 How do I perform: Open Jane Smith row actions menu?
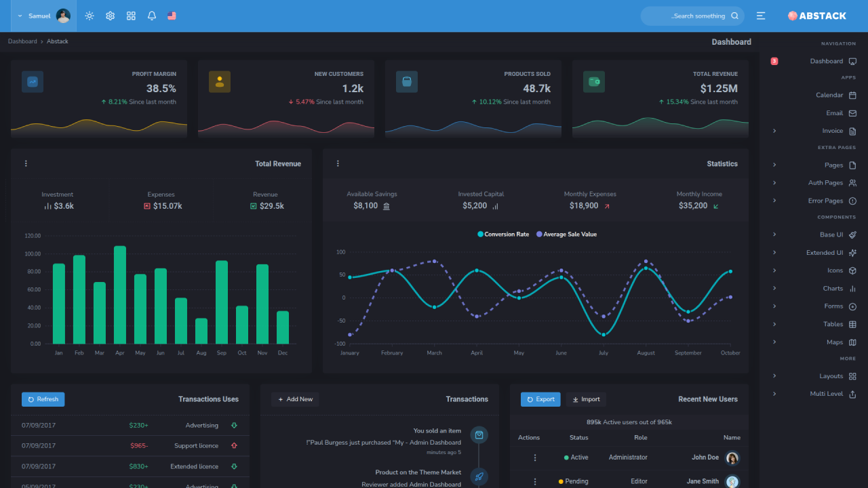(x=535, y=481)
